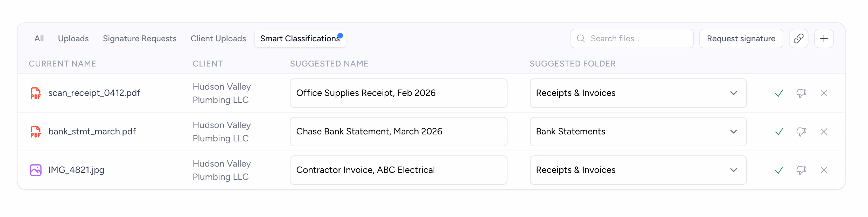The image size is (868, 217).
Task: Click the plus add file button
Action: point(824,38)
